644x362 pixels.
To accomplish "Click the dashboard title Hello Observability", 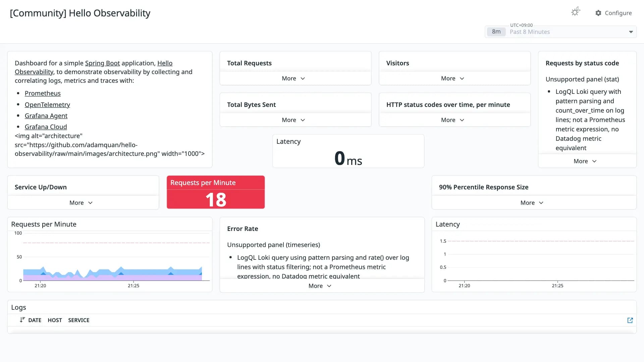I will (80, 13).
